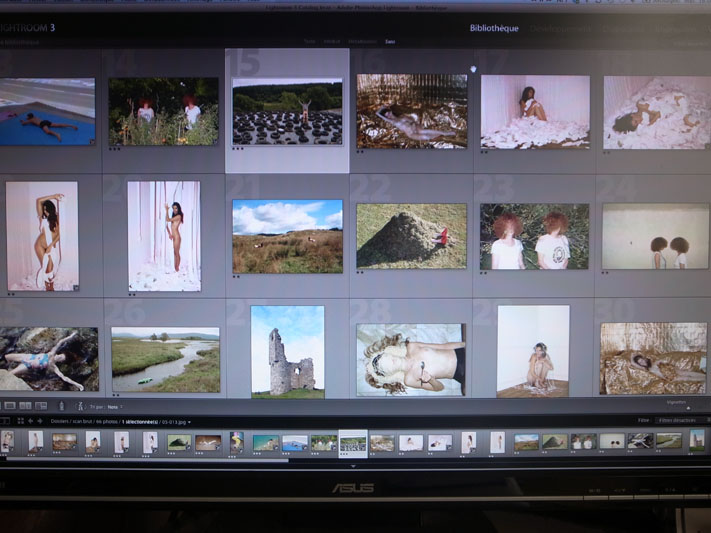This screenshot has width=711, height=533.
Task: Select river marsh landscape photo in cell 26
Action: [166, 360]
